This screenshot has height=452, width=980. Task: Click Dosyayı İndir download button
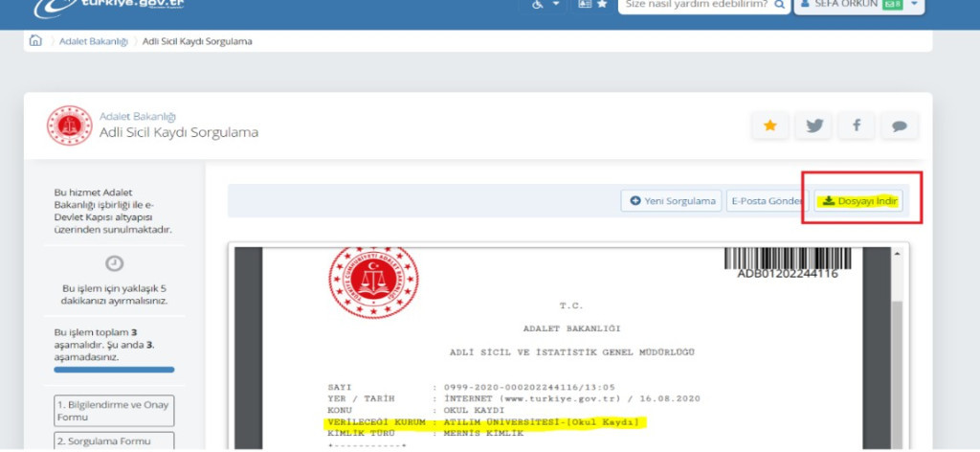858,201
